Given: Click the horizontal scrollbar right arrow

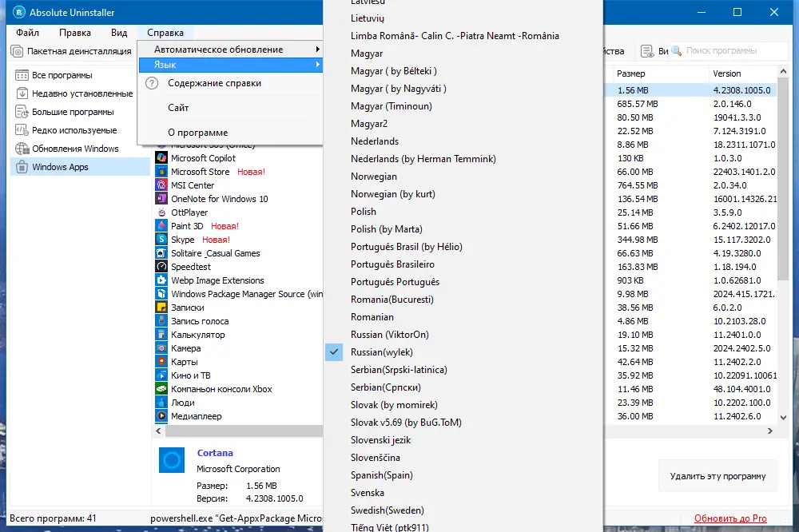Looking at the screenshot, I should coord(770,431).
